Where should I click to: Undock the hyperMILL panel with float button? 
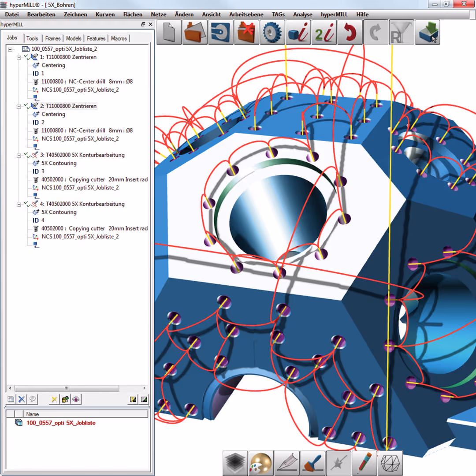(143, 24)
